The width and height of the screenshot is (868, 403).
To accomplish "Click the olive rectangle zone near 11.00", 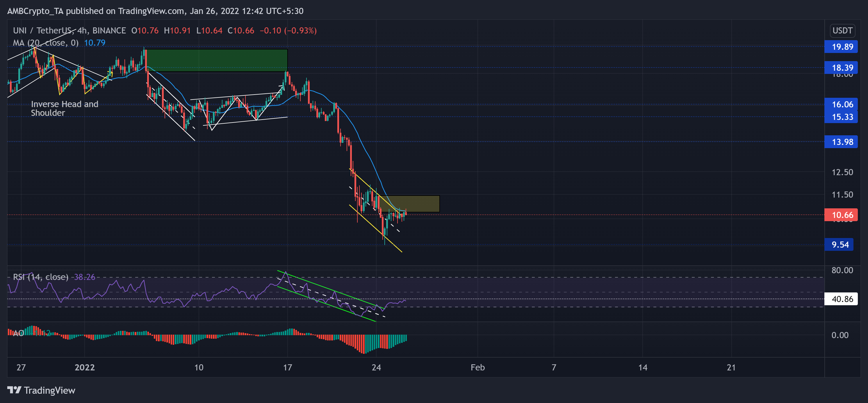I will [409, 204].
